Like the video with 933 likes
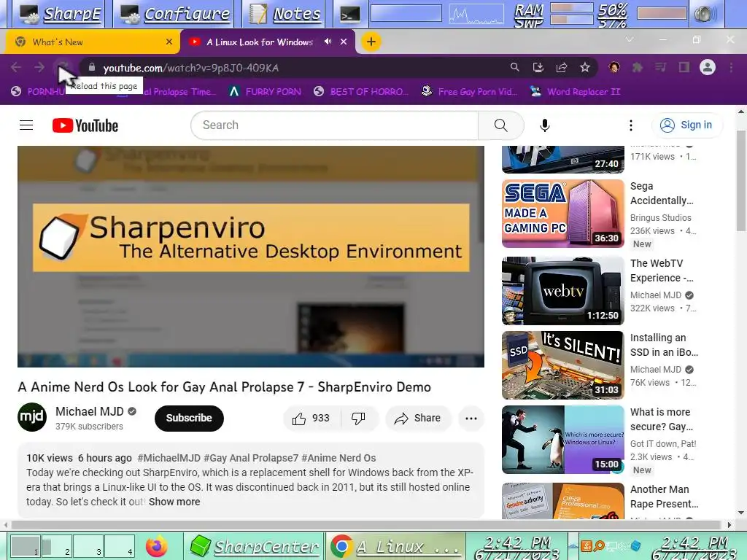The height and width of the screenshot is (560, 747). click(x=312, y=418)
